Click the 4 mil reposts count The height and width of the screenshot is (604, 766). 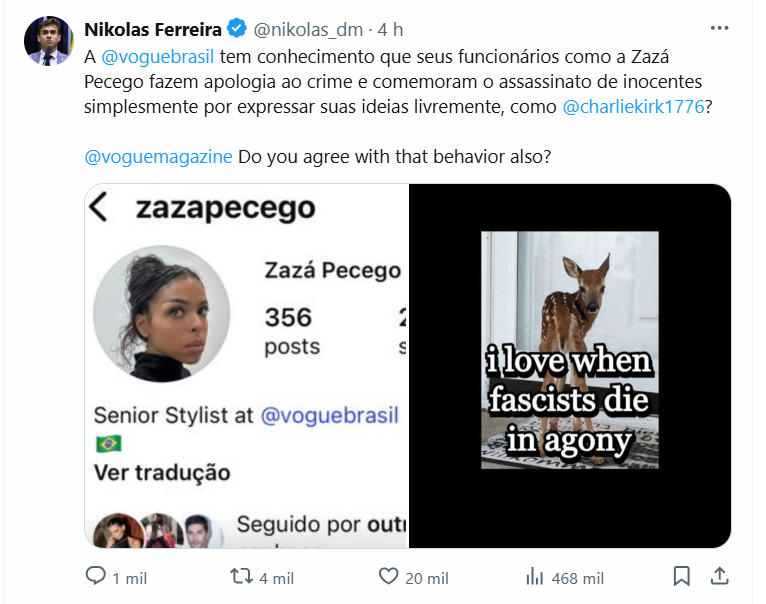point(277,579)
